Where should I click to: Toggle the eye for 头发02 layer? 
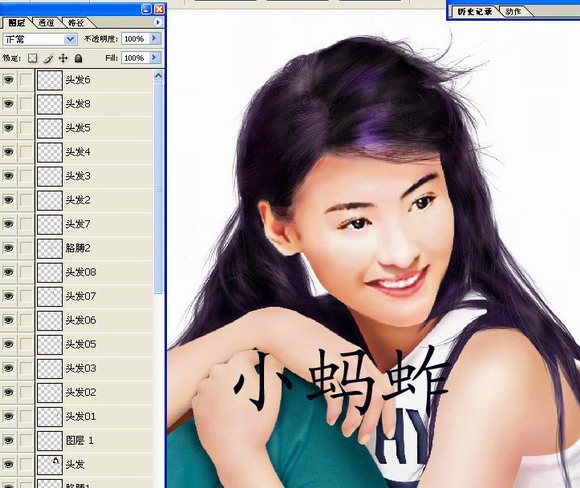[x=9, y=392]
